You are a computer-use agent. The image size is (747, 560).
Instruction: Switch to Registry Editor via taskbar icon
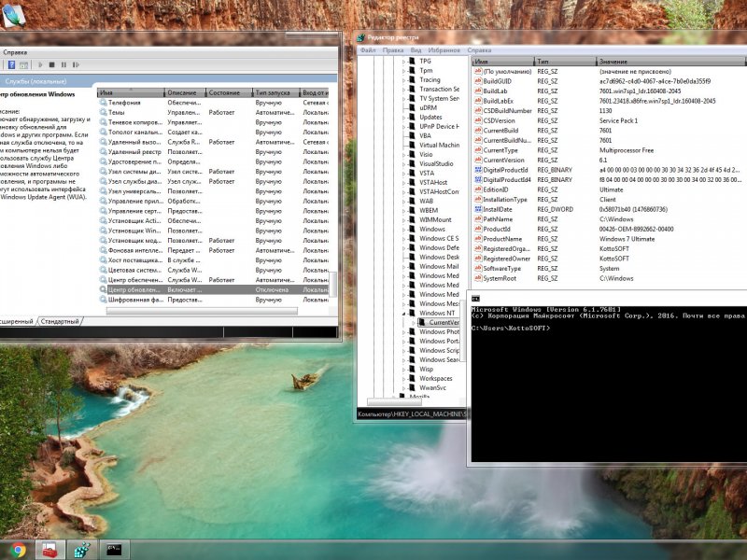click(x=82, y=551)
